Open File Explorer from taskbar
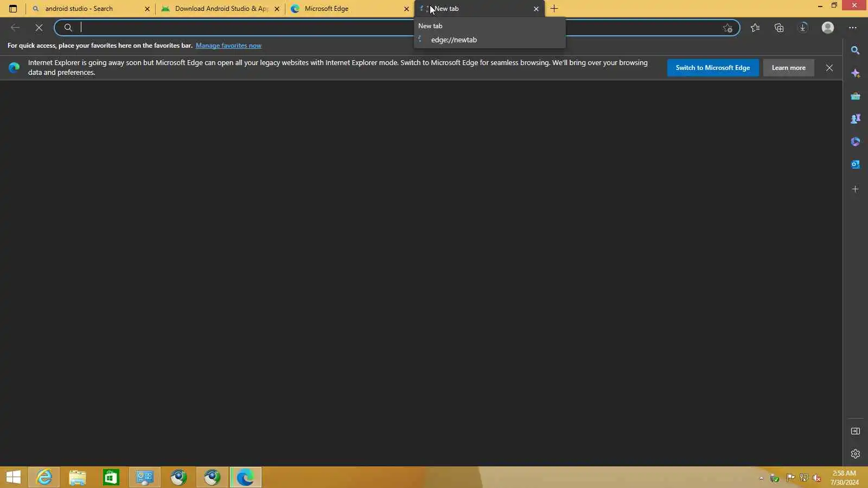Image resolution: width=868 pixels, height=488 pixels. coord(78,478)
